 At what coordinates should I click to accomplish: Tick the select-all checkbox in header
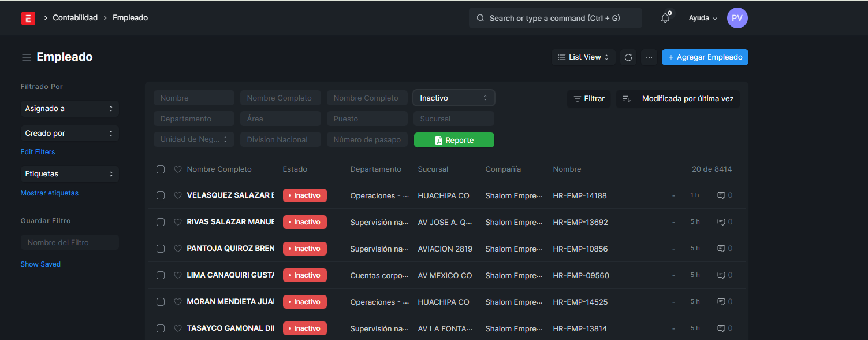(161, 169)
